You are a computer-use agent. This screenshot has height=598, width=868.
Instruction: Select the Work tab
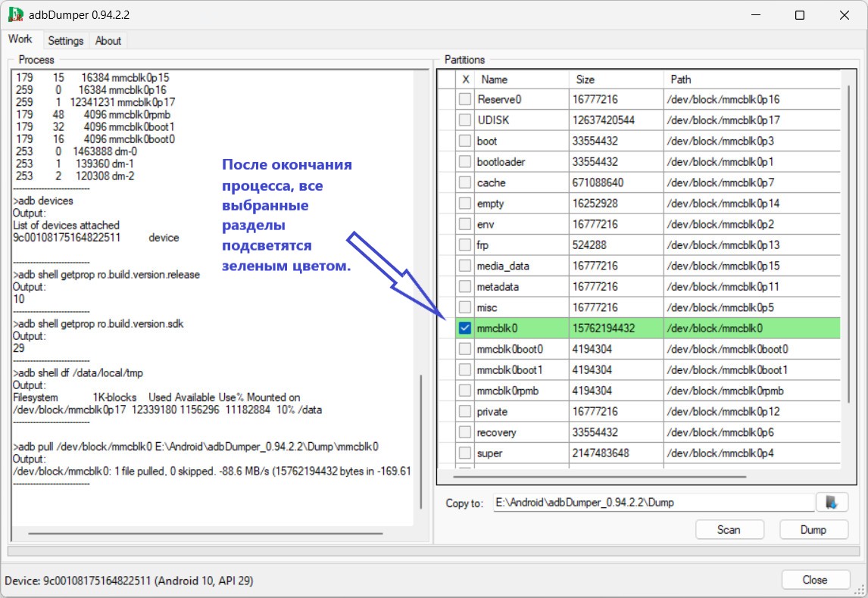[x=20, y=39]
